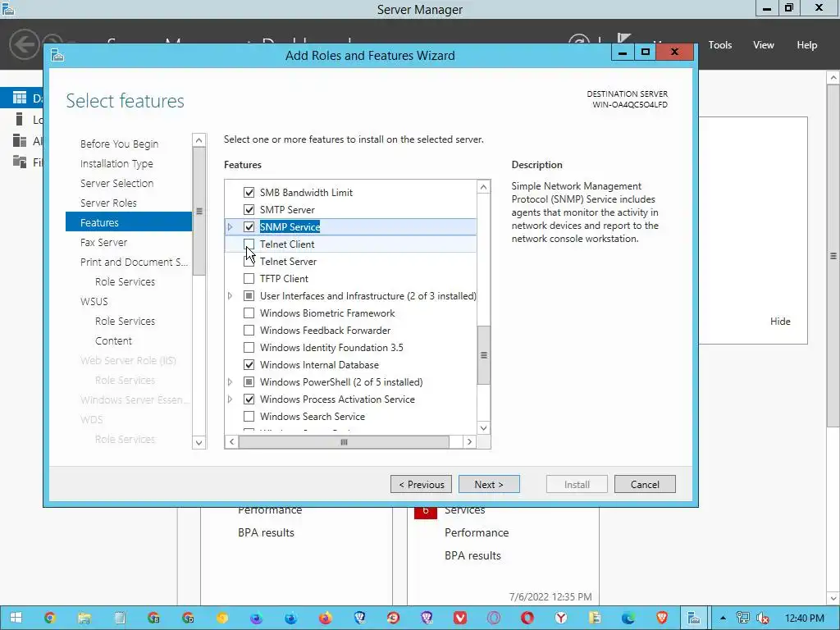Launch yellow Chrome Canary from the taskbar

pos(221,618)
